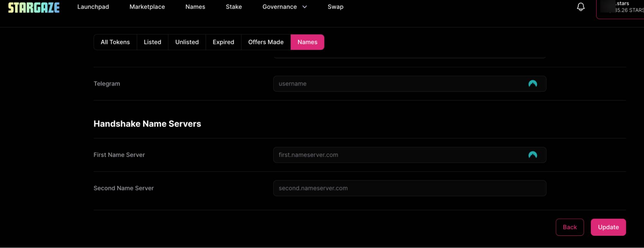Image resolution: width=644 pixels, height=248 pixels.
Task: Go to the Swap page
Action: click(x=335, y=7)
